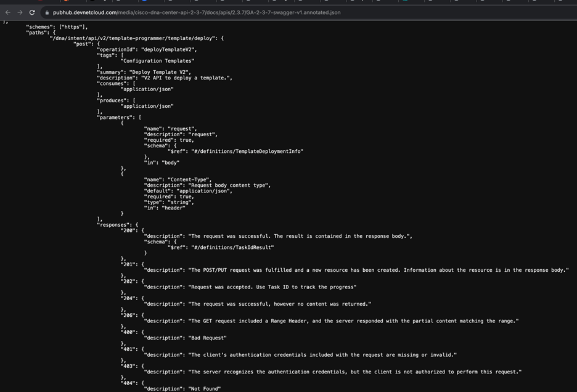The height and width of the screenshot is (392, 577).
Task: Click the "parameters" key
Action: point(115,117)
